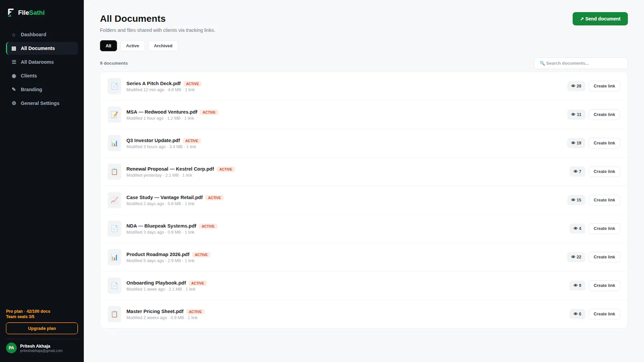Open the Clients page

[42, 76]
